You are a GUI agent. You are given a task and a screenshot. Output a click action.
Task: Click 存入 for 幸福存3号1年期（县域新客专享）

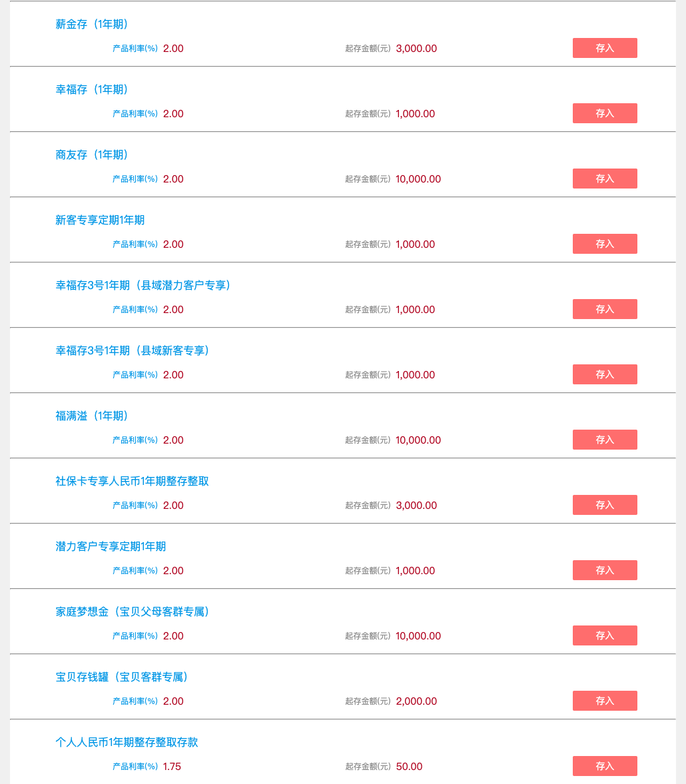point(605,374)
